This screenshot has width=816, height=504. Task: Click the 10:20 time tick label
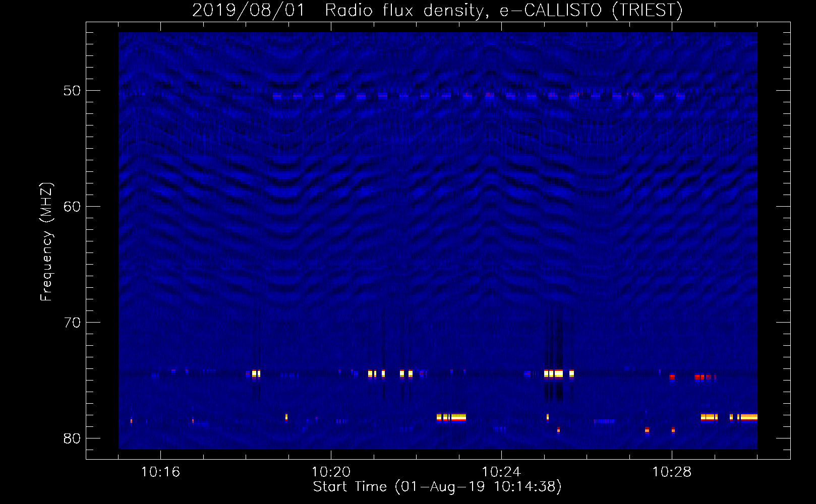point(331,472)
